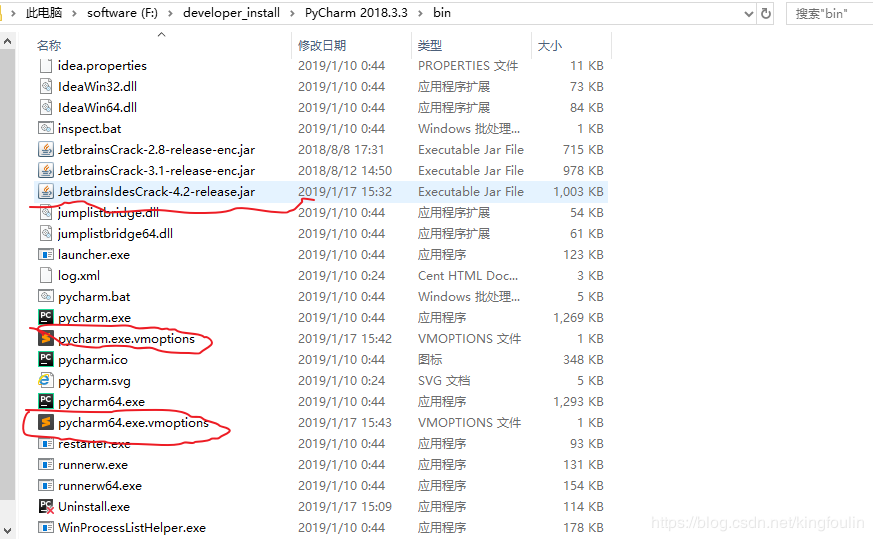873x541 pixels.
Task: Click the runnerw64.exe application icon
Action: click(46, 486)
